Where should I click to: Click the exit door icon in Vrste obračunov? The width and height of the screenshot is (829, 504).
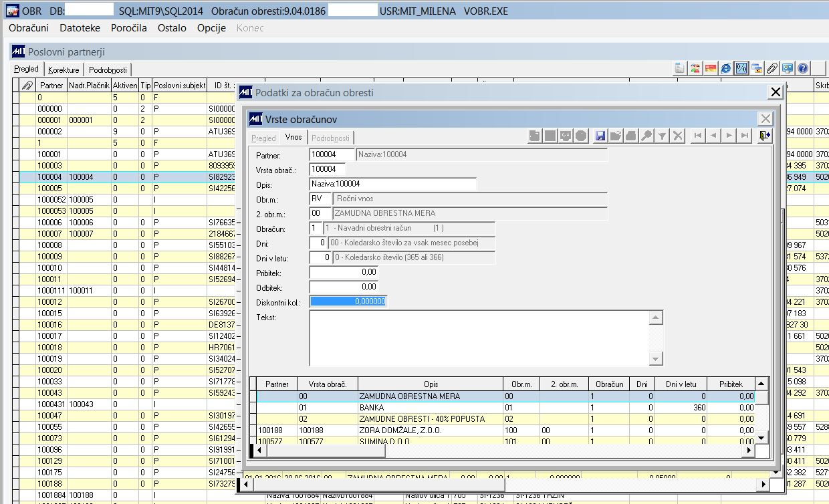coord(765,136)
